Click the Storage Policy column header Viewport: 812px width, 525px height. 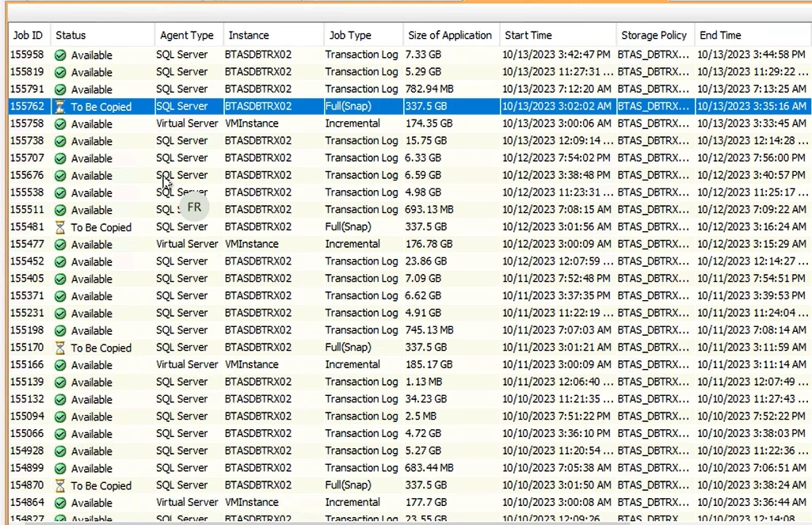[x=654, y=35]
